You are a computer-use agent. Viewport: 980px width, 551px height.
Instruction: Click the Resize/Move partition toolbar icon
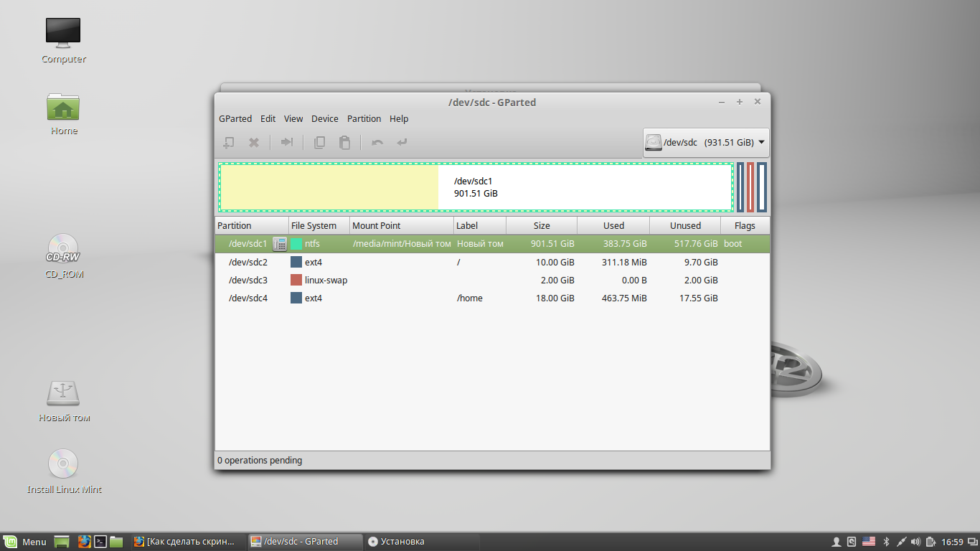287,143
